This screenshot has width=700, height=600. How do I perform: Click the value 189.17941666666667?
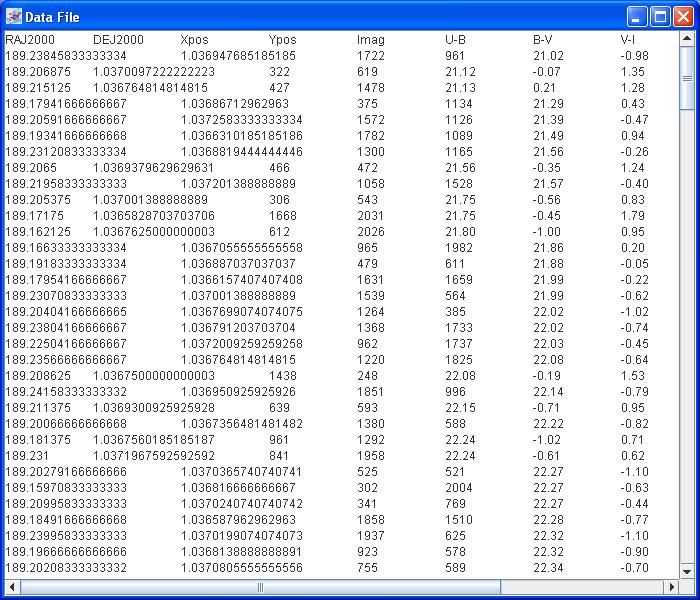click(66, 104)
